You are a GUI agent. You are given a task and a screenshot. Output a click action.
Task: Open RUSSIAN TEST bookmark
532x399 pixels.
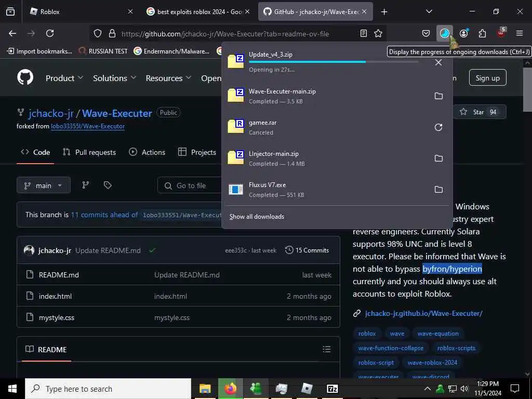point(103,51)
